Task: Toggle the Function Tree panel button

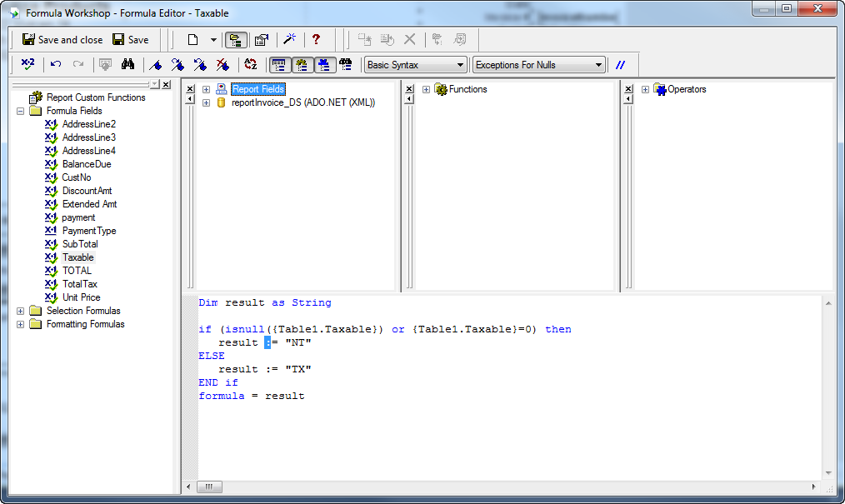Action: 302,65
